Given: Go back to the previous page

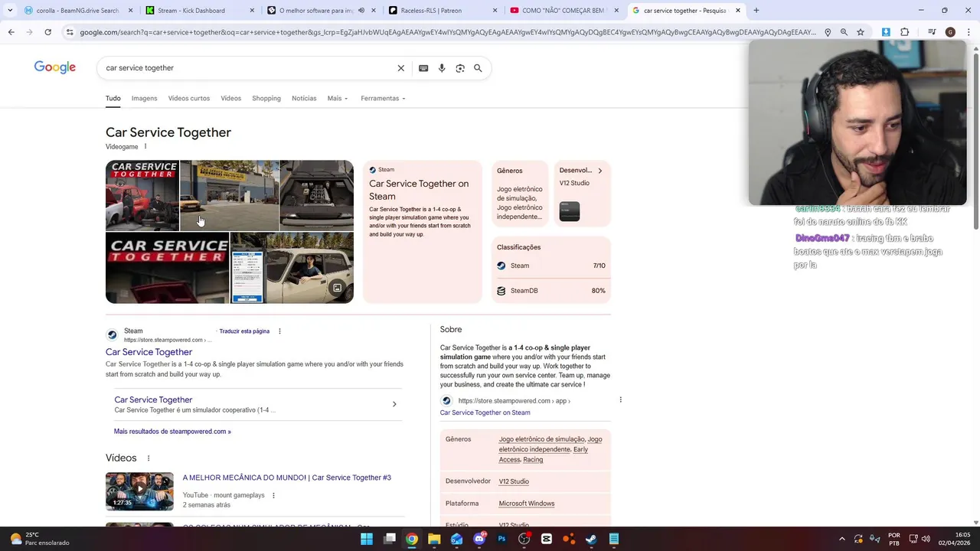Looking at the screenshot, I should 11,32.
